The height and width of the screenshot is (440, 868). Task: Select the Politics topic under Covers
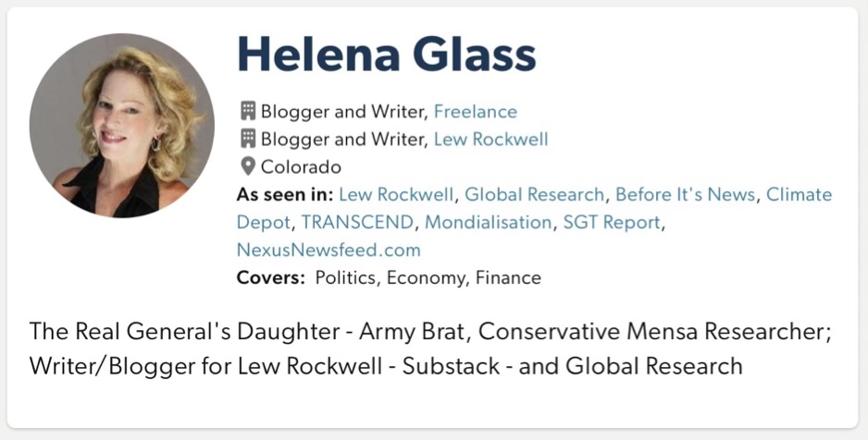coord(346,277)
